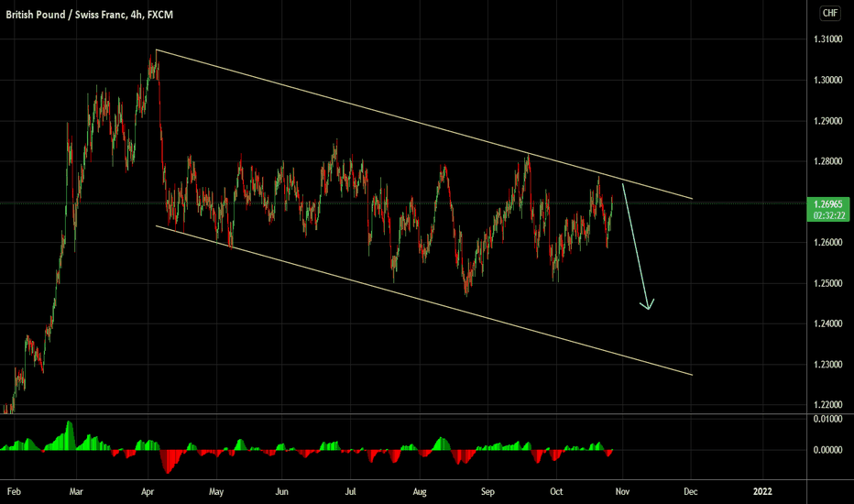Click the Feb time axis label
The height and width of the screenshot is (504, 854).
[x=14, y=491]
